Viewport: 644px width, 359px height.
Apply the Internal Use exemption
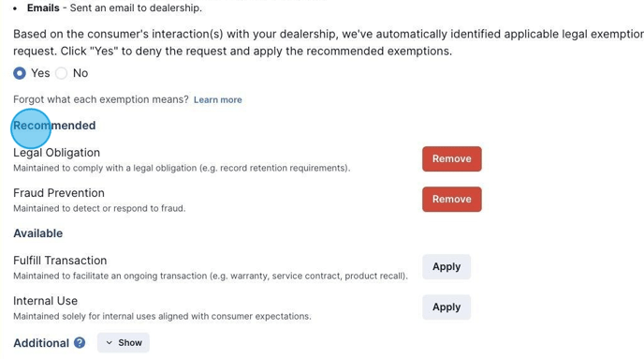[446, 307]
